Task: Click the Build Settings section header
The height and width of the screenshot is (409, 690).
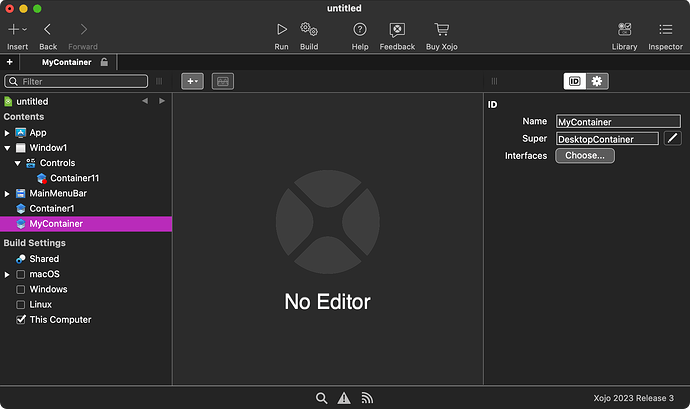Action: (x=35, y=243)
